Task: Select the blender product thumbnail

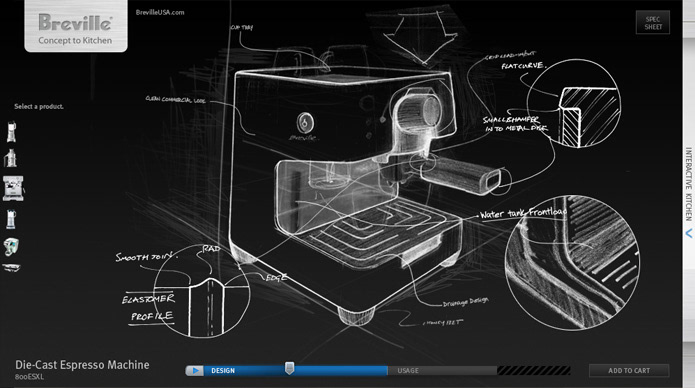Action: [12, 132]
